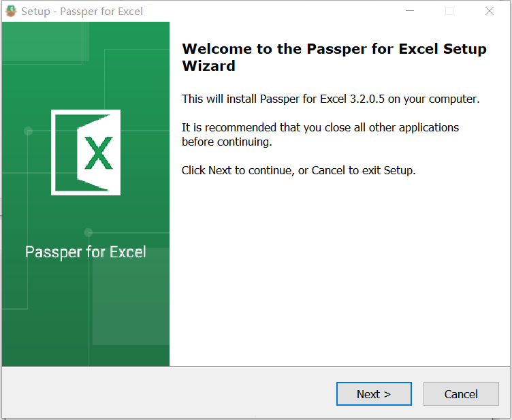
Task: Click the setup icon in title bar
Action: 11,11
